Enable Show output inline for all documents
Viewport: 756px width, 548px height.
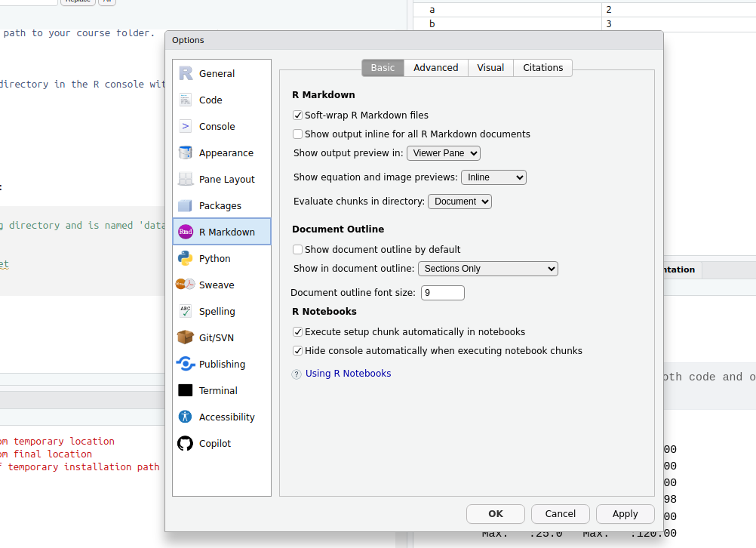298,134
